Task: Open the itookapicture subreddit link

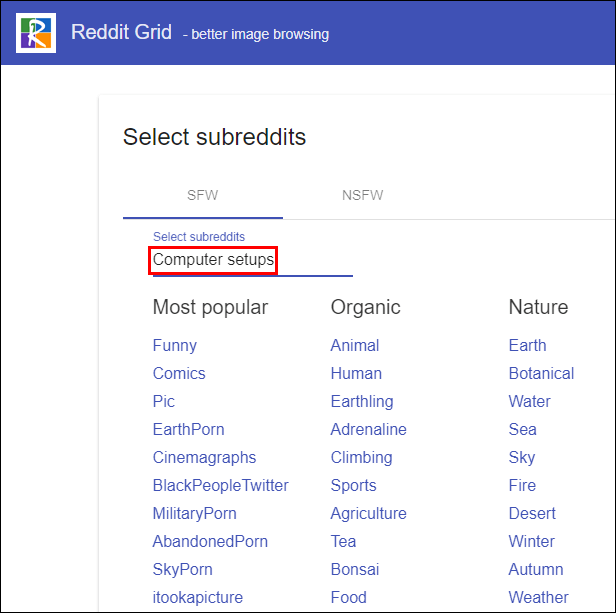Action: coord(198,597)
